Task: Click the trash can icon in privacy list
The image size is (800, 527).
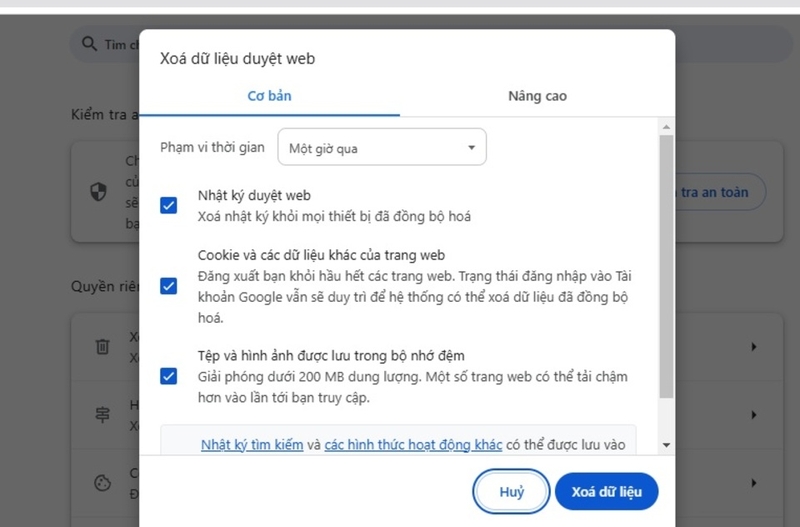Action: [103, 346]
